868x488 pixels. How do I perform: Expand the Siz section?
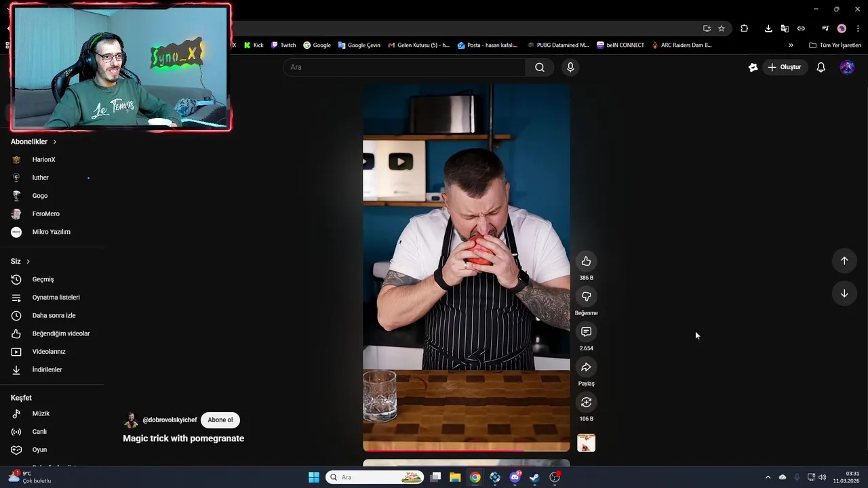[x=20, y=261]
